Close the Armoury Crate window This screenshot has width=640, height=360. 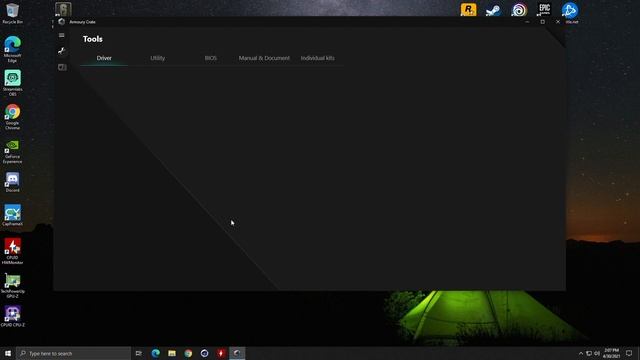point(558,22)
